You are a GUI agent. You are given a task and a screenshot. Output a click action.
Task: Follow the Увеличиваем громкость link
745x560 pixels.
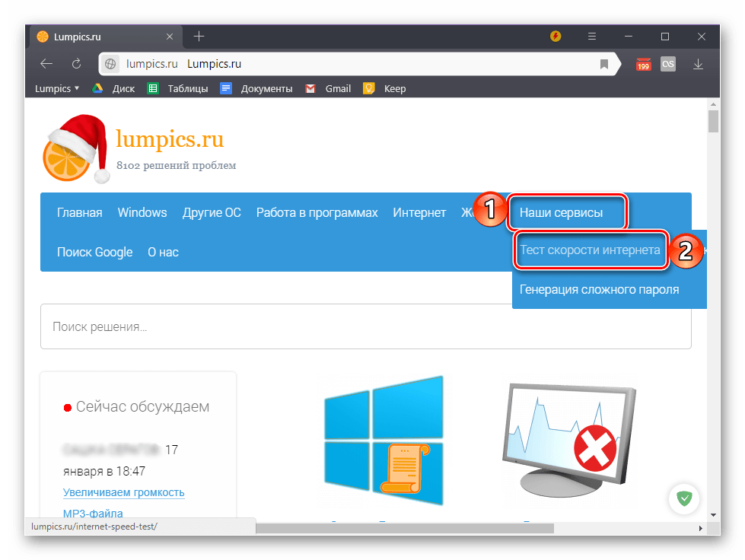pyautogui.click(x=123, y=492)
